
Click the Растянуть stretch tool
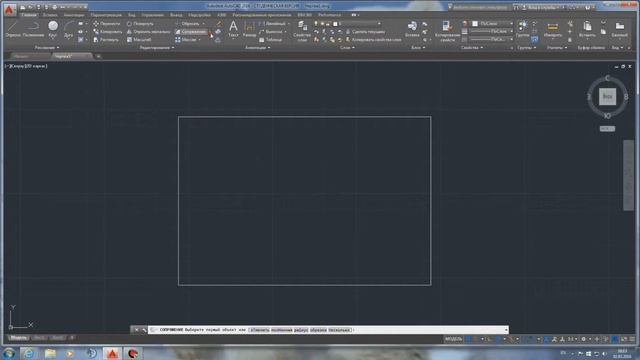click(x=106, y=40)
